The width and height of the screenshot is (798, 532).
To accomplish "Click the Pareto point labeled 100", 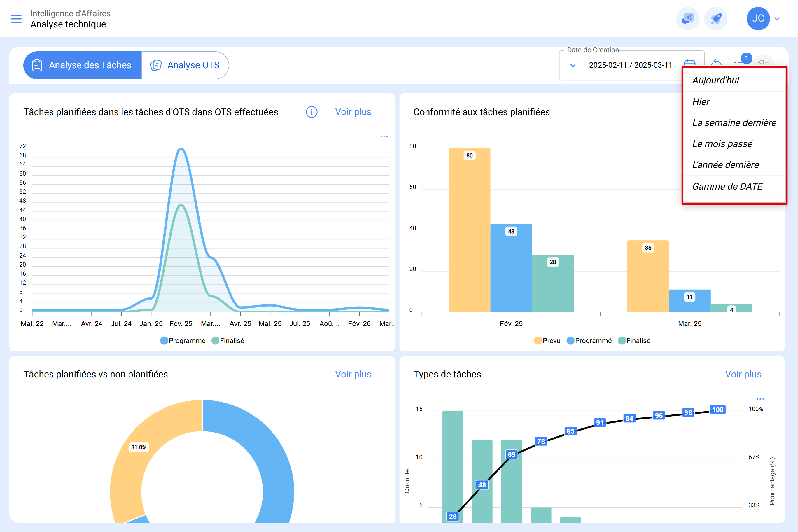I will [717, 409].
